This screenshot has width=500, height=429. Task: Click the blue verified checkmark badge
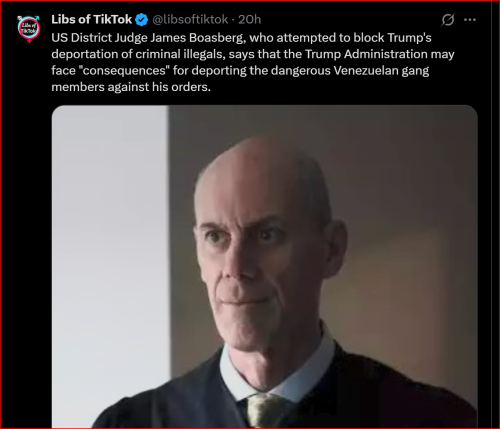pos(142,20)
